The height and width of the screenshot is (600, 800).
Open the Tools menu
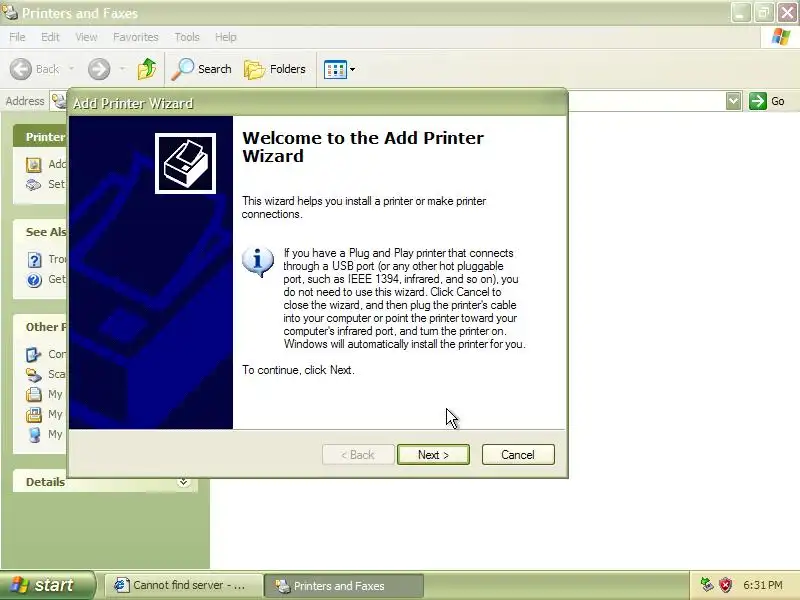point(187,37)
